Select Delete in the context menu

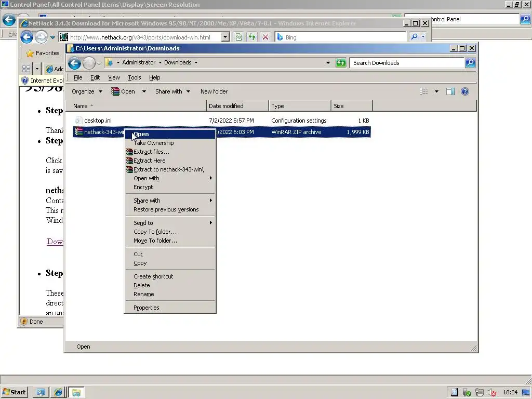point(170,285)
